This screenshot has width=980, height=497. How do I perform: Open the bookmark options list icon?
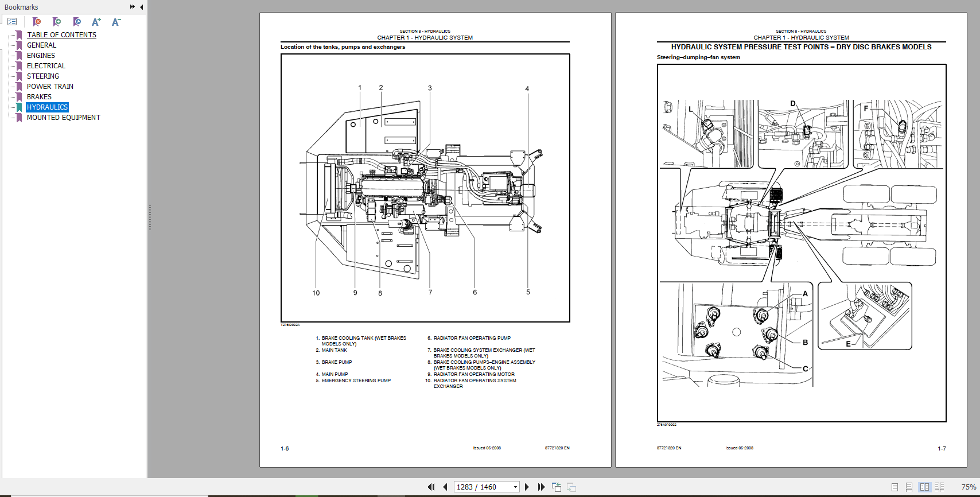pyautogui.click(x=12, y=22)
